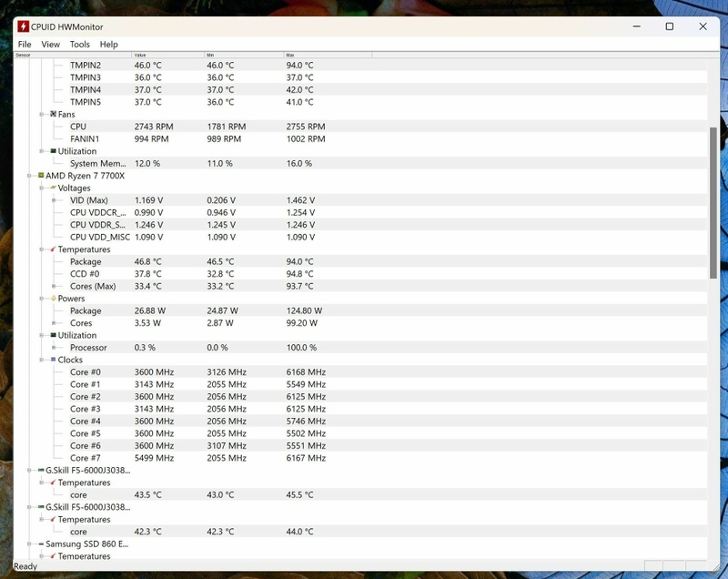
Task: Click the Utilization icon above Processor row
Action: [x=54, y=335]
